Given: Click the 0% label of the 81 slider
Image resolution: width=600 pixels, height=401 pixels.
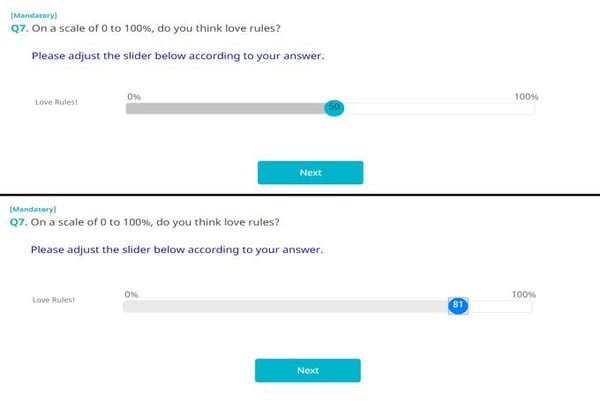Looking at the screenshot, I should tap(131, 294).
